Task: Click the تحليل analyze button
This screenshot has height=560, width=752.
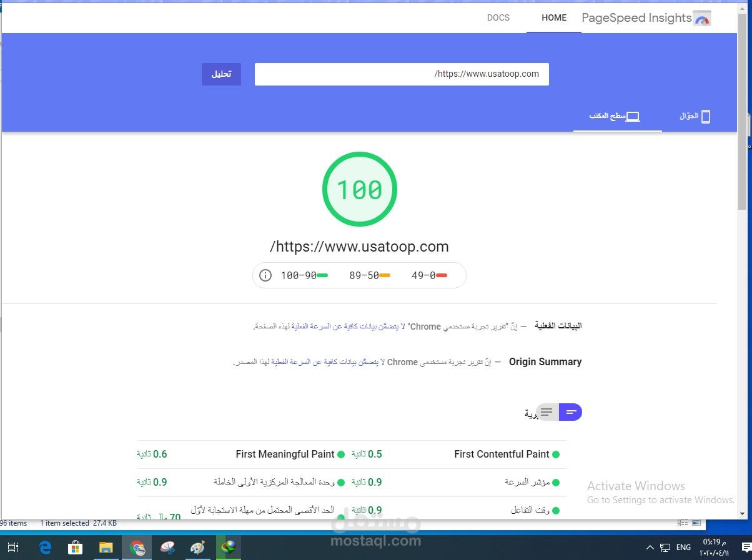Action: [x=221, y=74]
